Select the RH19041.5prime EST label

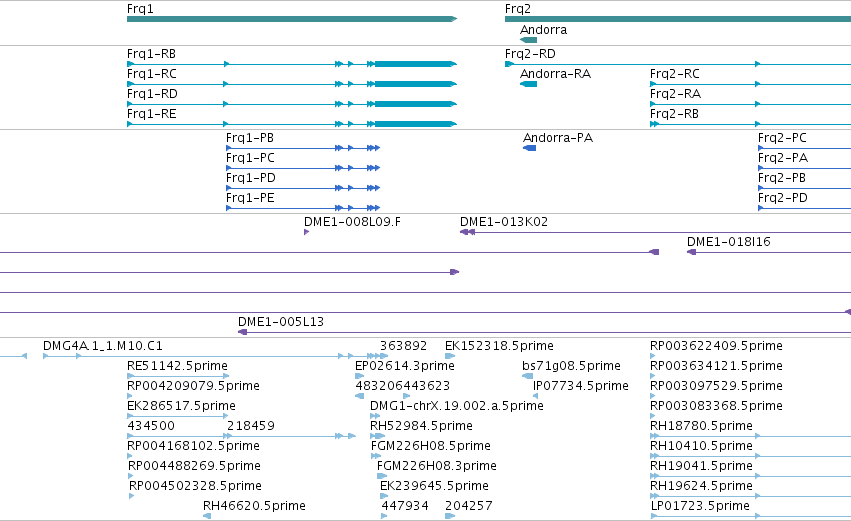(x=701, y=466)
